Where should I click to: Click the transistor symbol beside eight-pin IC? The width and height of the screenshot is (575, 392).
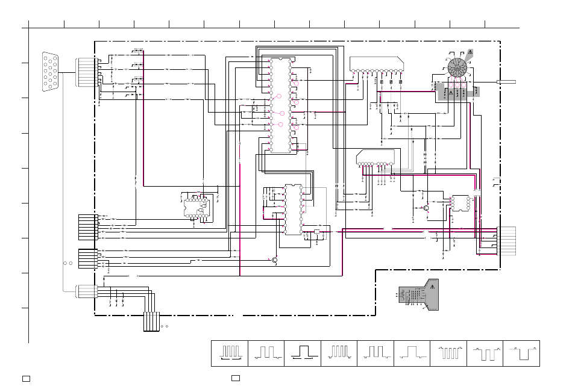tap(426, 208)
